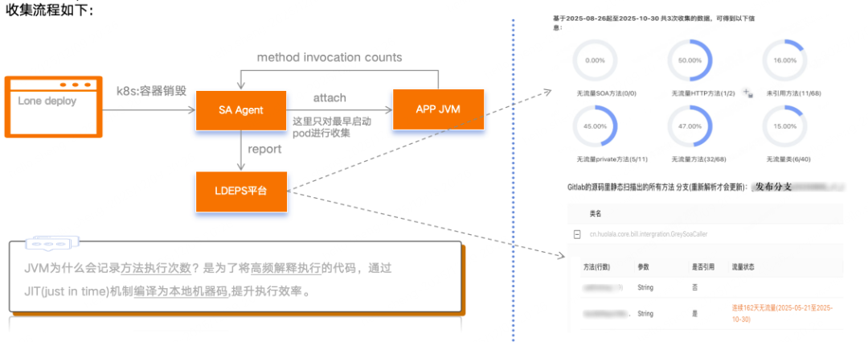Click the JVM为什么会记录方法执行次数 note text

tap(207, 280)
